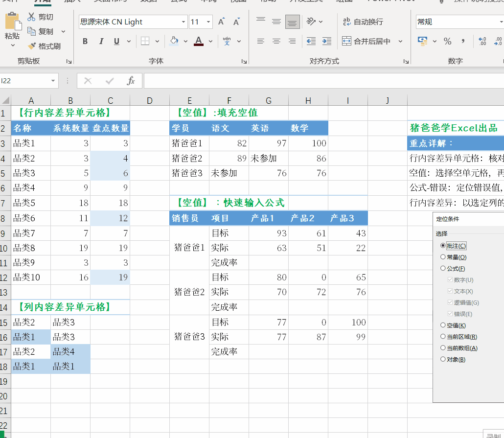Center text horizontally

[x=276, y=41]
